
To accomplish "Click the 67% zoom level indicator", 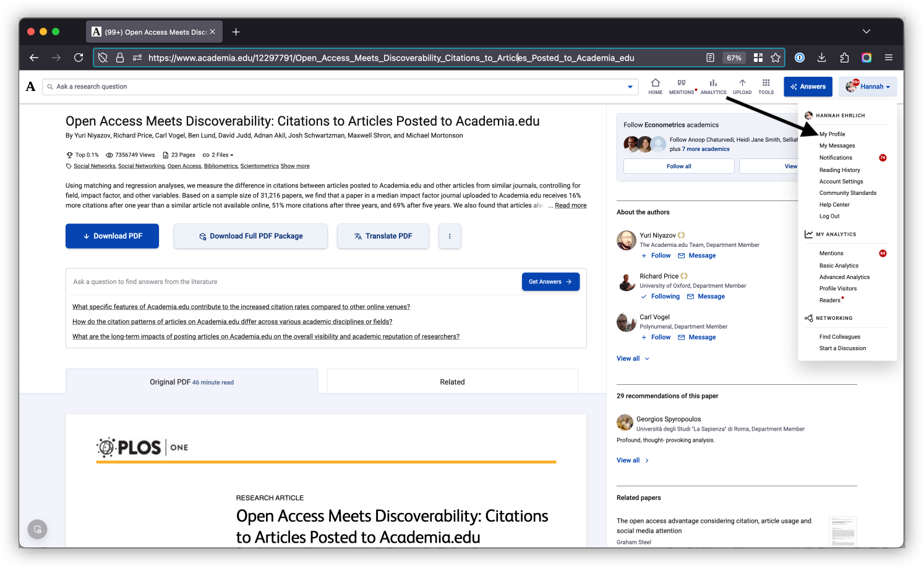I will [x=734, y=58].
